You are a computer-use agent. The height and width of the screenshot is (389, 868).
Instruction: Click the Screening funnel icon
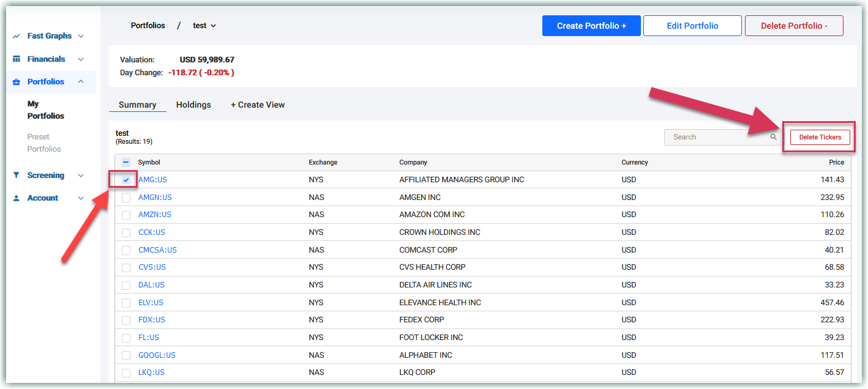pos(17,176)
